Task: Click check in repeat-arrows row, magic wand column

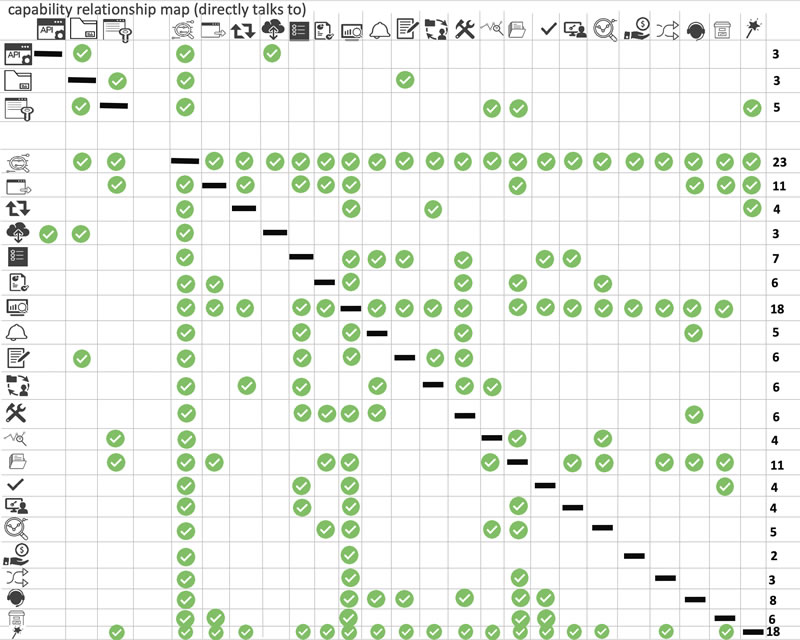Action: tap(752, 207)
